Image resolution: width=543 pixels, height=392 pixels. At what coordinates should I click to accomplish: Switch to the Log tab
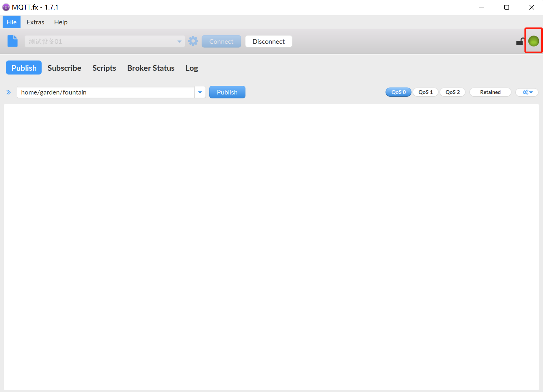click(192, 68)
